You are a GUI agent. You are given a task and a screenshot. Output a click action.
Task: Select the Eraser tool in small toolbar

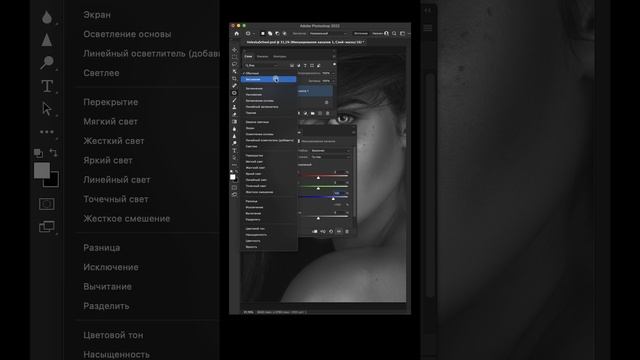coord(234,114)
